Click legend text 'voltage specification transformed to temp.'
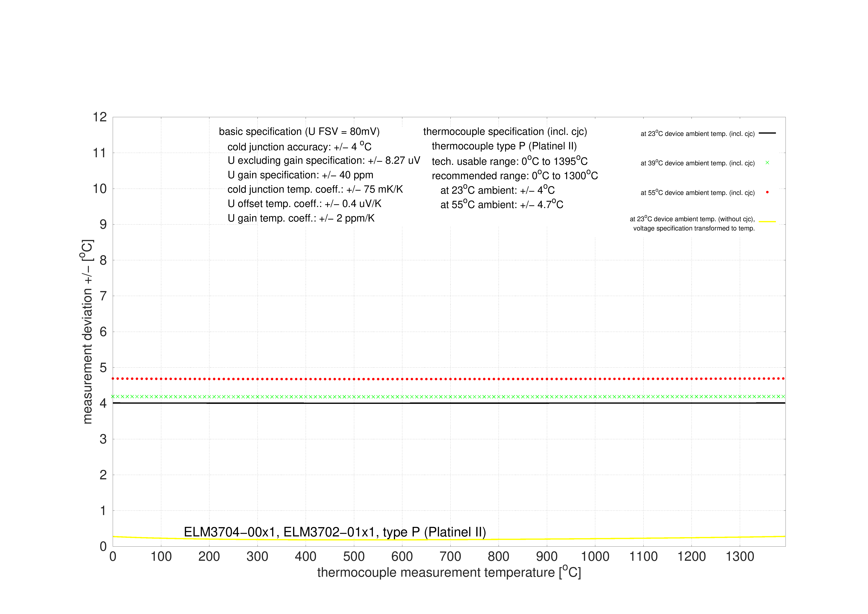Screen dimensions: 868x614 point(694,228)
